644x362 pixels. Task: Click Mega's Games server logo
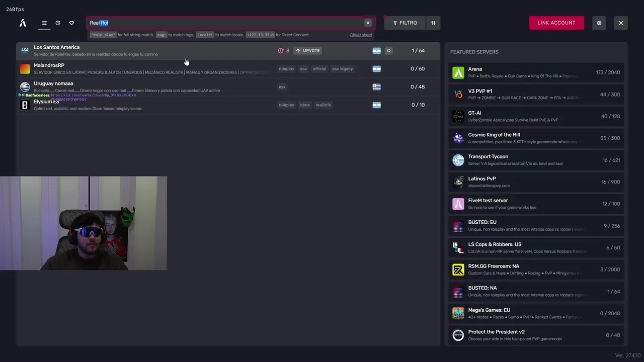click(458, 313)
